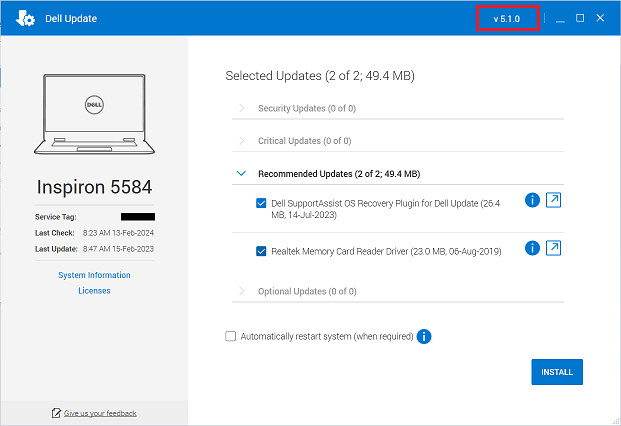Expand the Critical Updates section
This screenshot has width=621, height=426.
[241, 141]
